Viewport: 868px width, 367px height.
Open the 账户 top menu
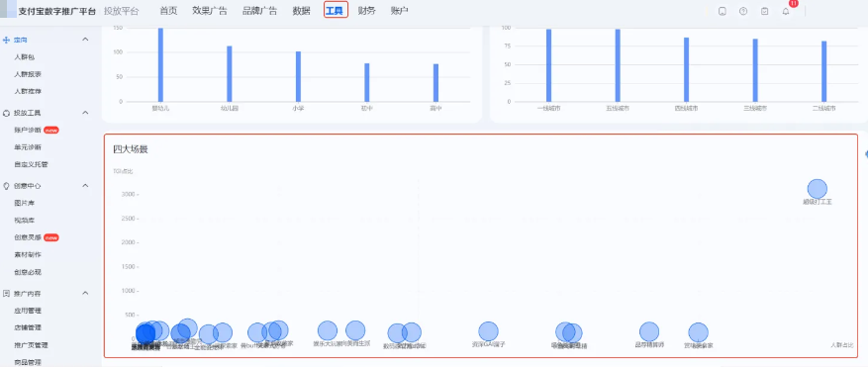pos(399,11)
